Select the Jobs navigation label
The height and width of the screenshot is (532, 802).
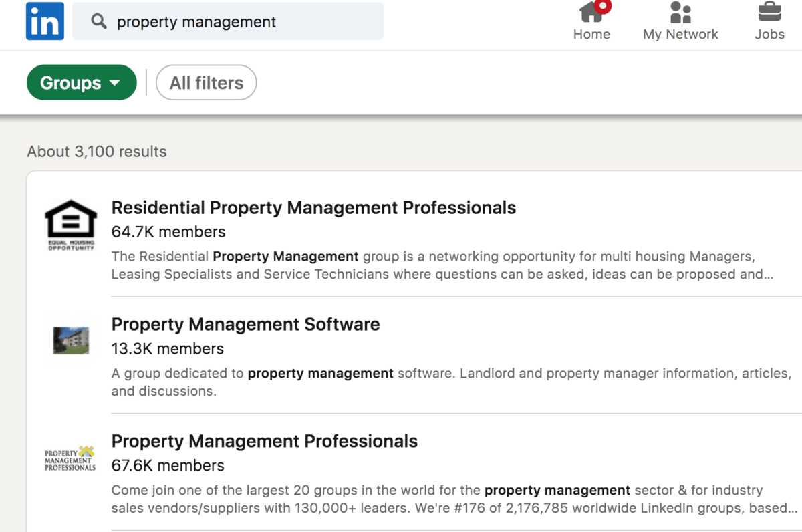click(769, 35)
